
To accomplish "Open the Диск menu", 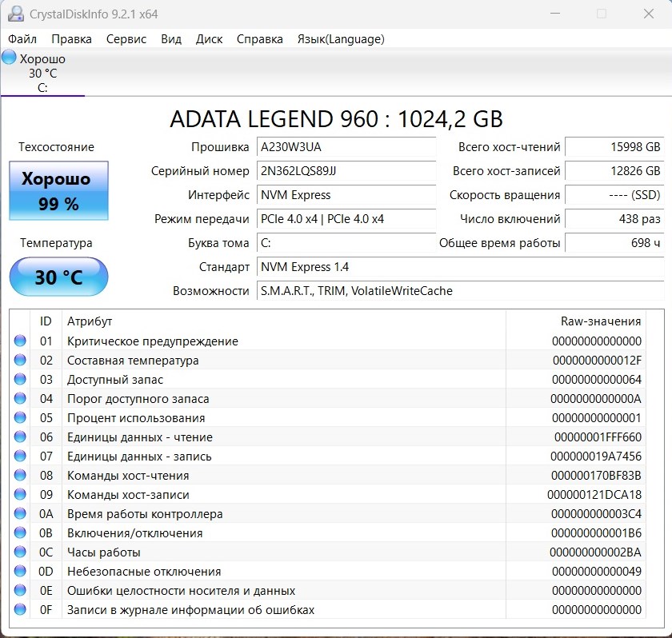I will (209, 39).
